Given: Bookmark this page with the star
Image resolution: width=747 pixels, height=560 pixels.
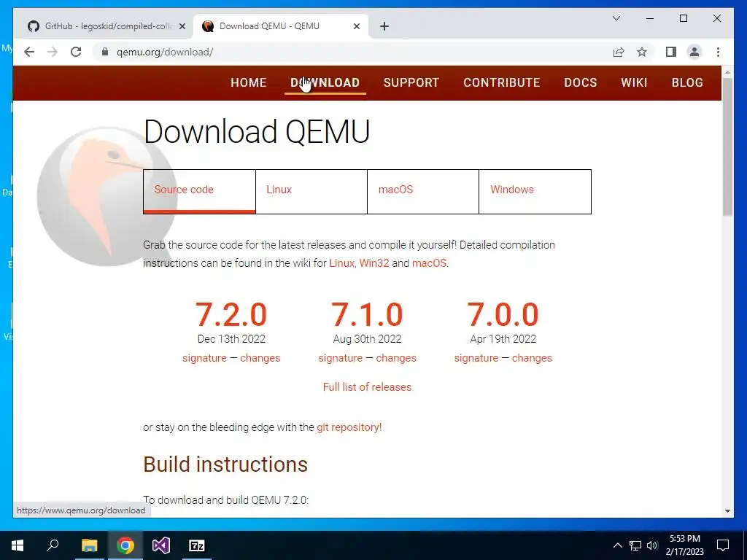Looking at the screenshot, I should 642,52.
